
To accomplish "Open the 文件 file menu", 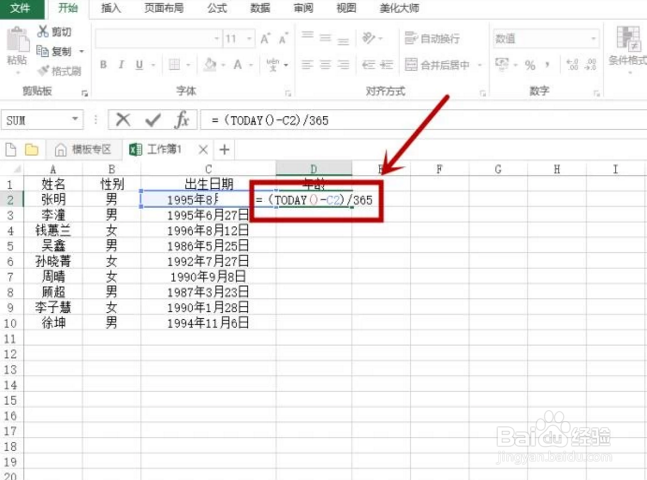I will [20, 8].
